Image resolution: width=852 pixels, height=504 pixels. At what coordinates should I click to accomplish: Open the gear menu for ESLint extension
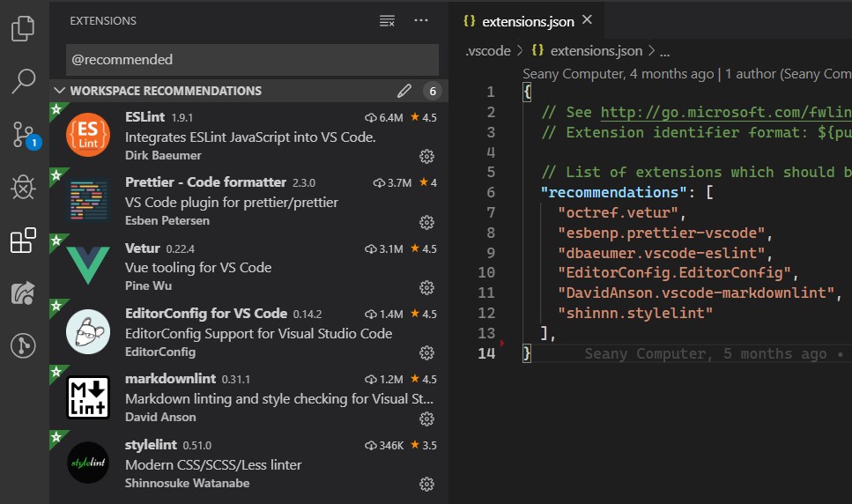point(426,157)
